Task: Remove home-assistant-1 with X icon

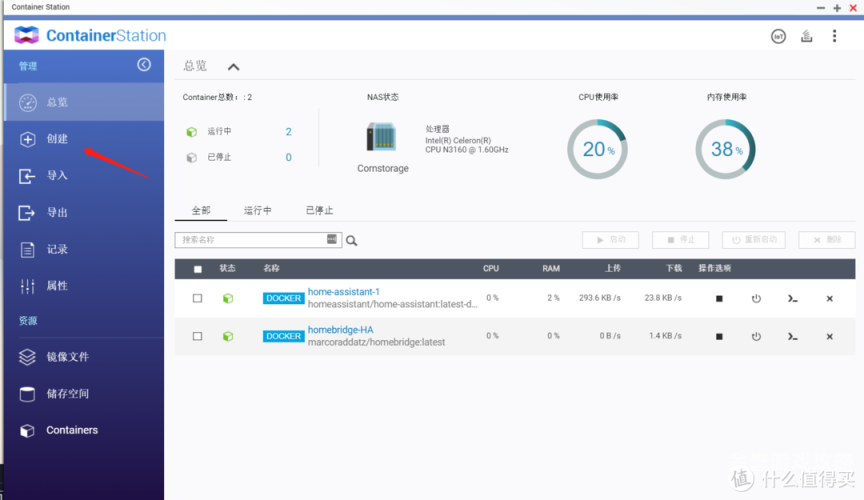Action: point(829,299)
